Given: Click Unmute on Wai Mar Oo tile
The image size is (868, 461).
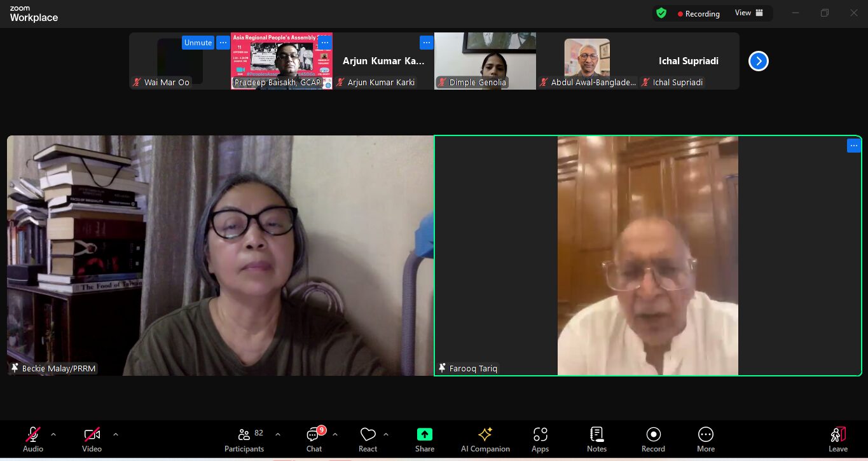Looking at the screenshot, I should 198,43.
